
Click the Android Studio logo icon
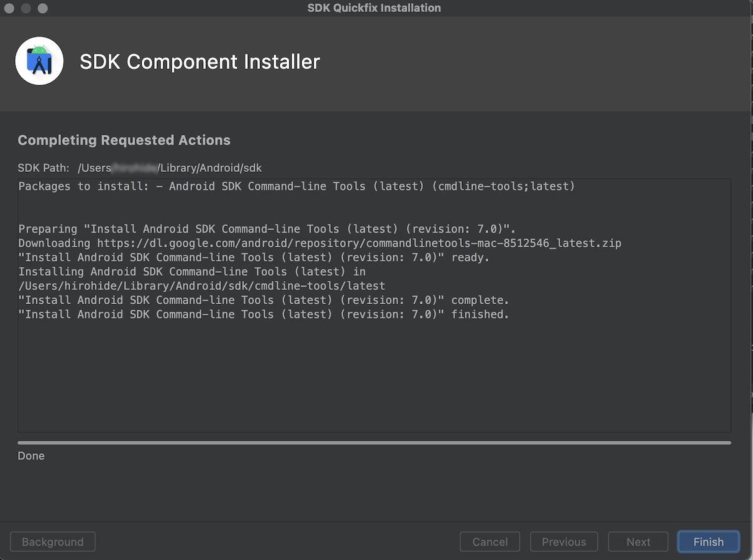coord(40,61)
